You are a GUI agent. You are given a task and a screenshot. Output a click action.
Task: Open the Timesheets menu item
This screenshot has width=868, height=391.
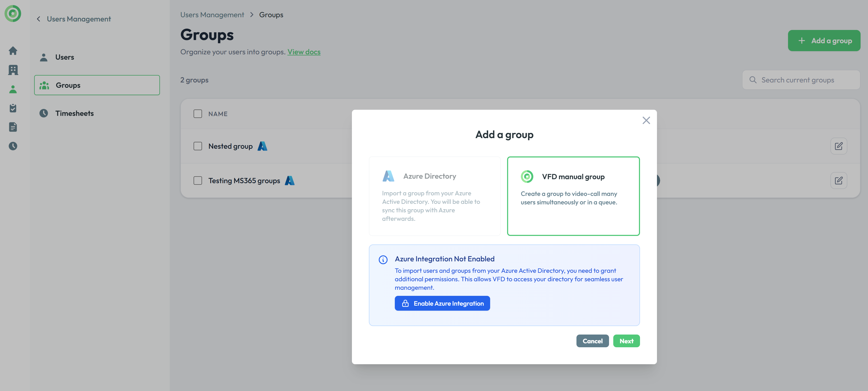coord(74,113)
